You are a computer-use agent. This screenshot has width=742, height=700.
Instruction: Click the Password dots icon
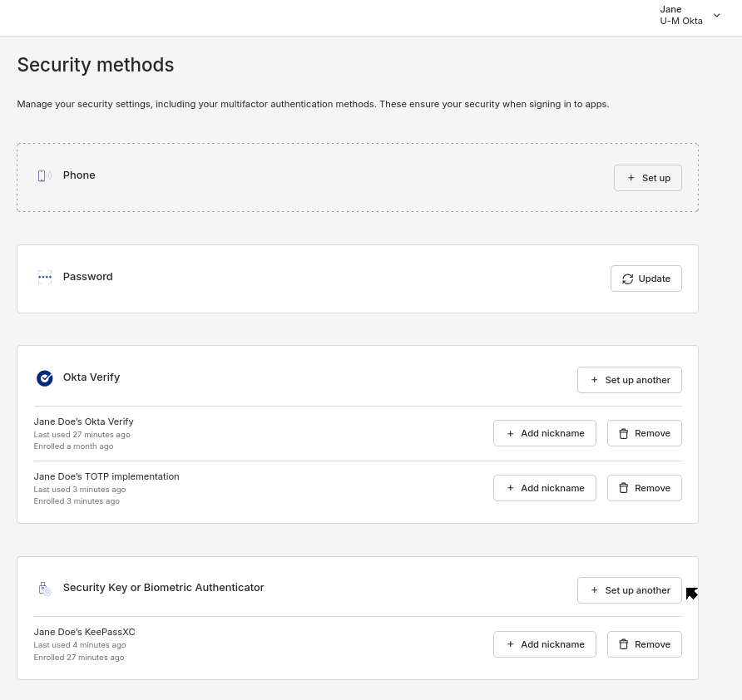click(45, 276)
